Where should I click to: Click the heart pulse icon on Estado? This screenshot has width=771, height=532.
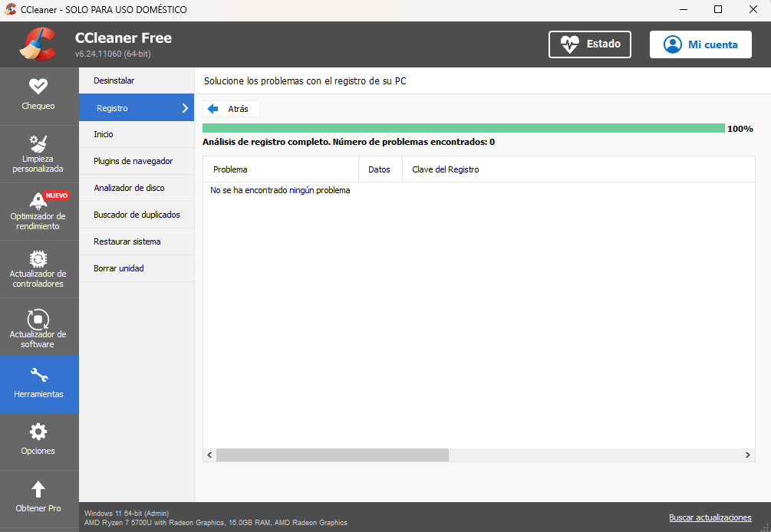point(570,44)
